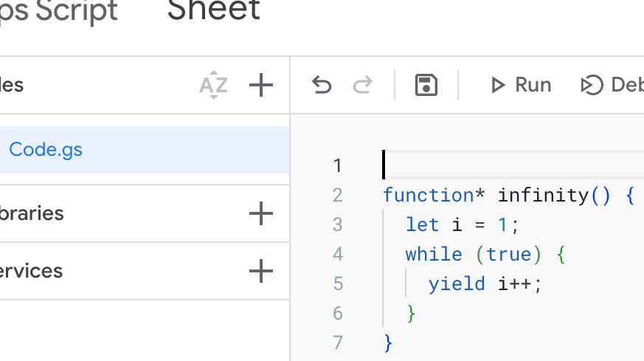This screenshot has width=644, height=361.
Task: Add a library using the plus icon
Action: tap(260, 214)
